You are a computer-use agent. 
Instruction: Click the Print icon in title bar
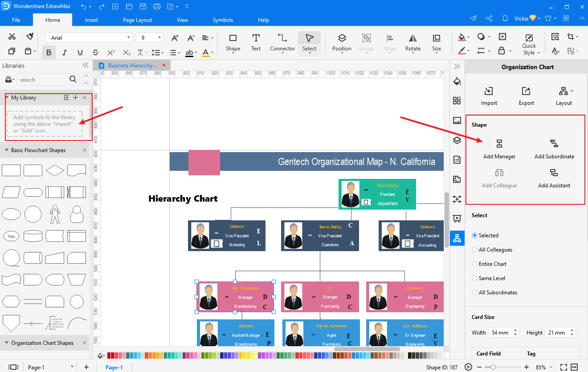point(157,7)
